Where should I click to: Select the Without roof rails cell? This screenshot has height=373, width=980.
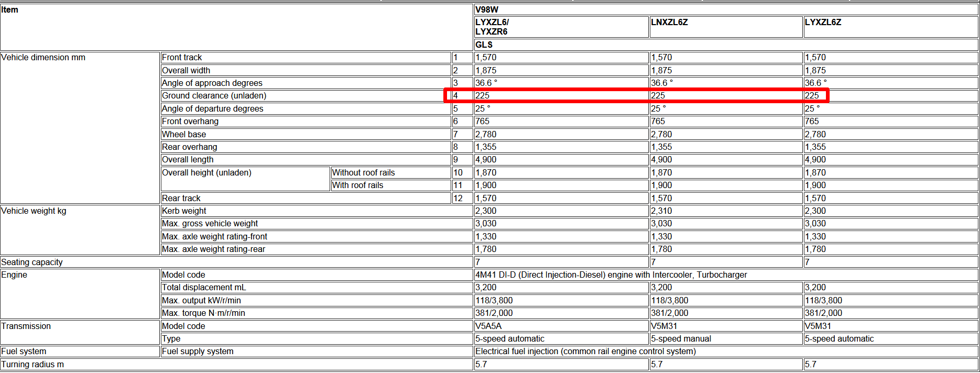pyautogui.click(x=363, y=173)
